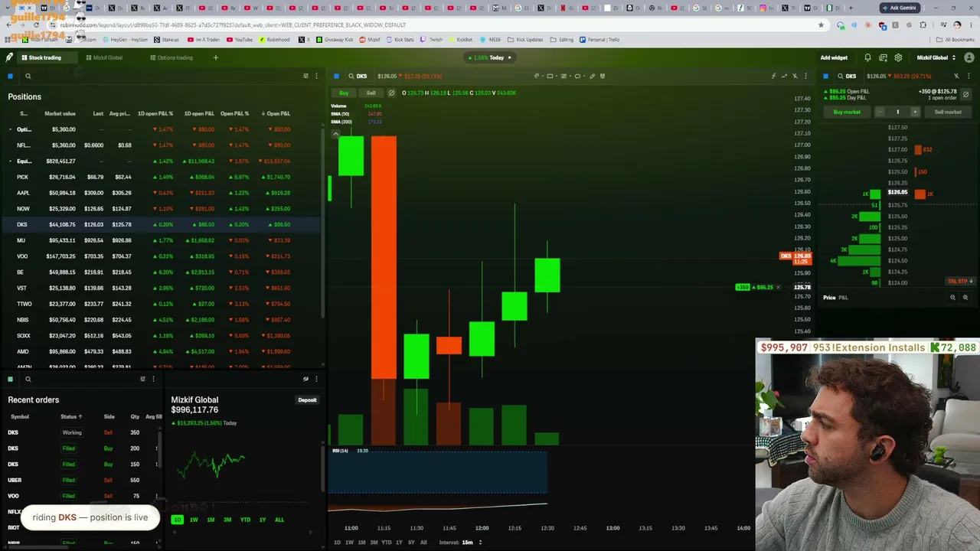Screen dimensions: 980x551
Task: Select the 1D range on portfolio chart
Action: tap(177, 520)
